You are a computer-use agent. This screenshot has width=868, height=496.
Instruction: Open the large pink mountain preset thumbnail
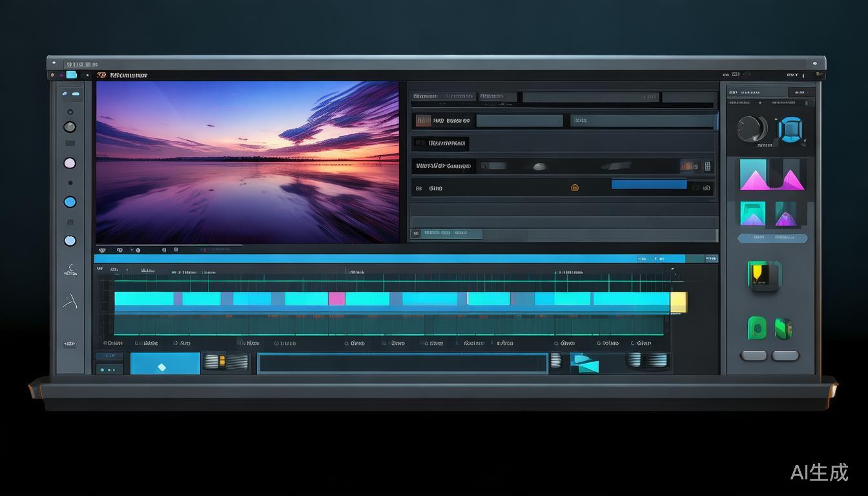click(x=772, y=174)
